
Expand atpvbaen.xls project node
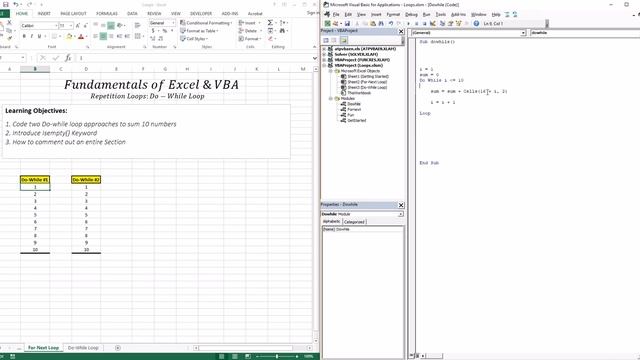(324, 49)
